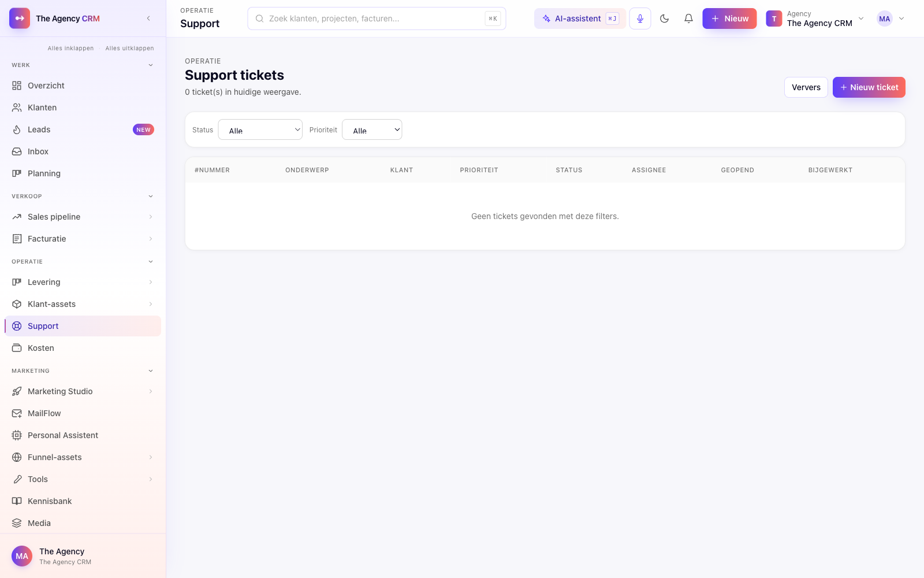Click the Ververs button

click(806, 87)
